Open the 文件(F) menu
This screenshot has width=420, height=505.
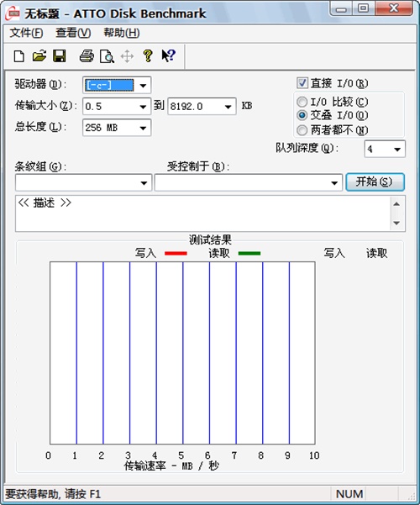[x=26, y=33]
